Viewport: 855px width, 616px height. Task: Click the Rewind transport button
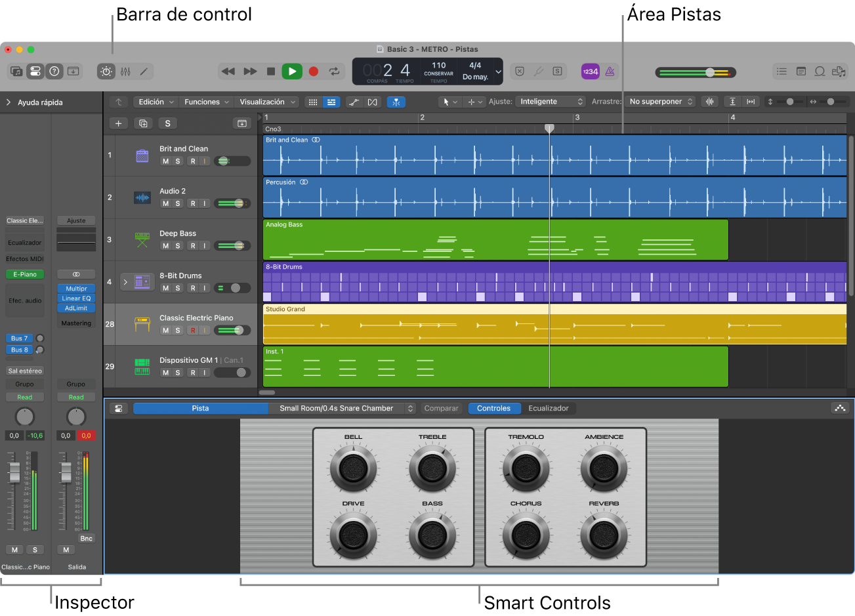[228, 71]
